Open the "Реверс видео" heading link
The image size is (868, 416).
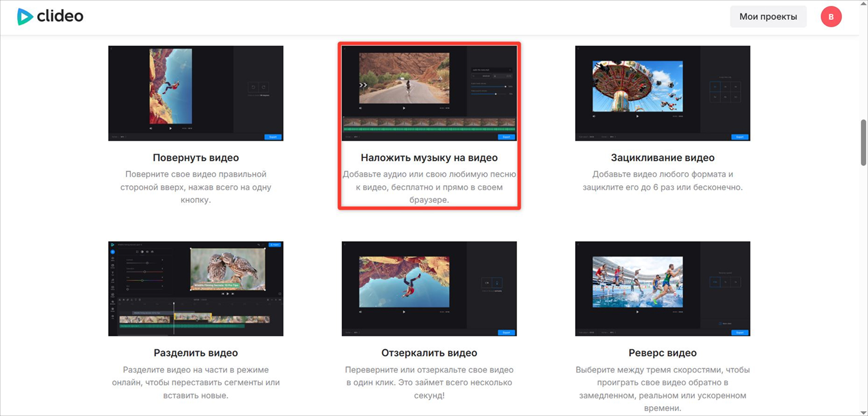(662, 353)
